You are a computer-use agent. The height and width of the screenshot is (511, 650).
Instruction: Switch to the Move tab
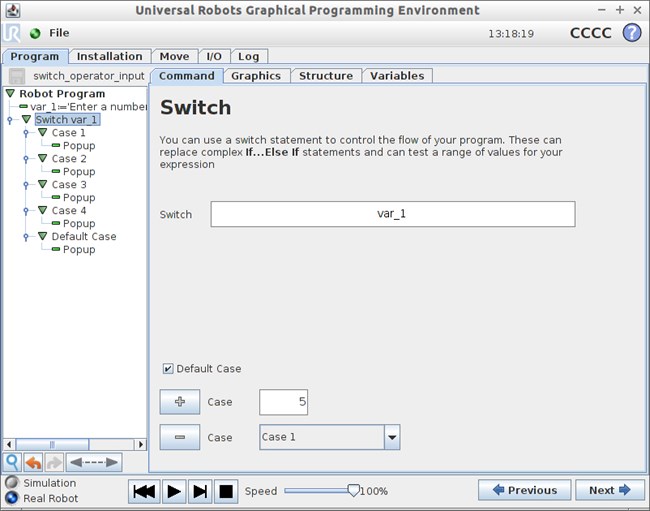[x=174, y=56]
